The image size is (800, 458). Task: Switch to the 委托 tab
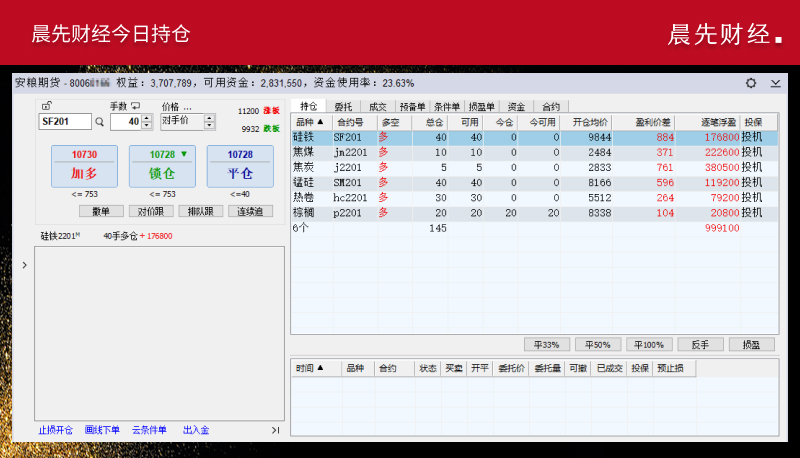pyautogui.click(x=343, y=106)
